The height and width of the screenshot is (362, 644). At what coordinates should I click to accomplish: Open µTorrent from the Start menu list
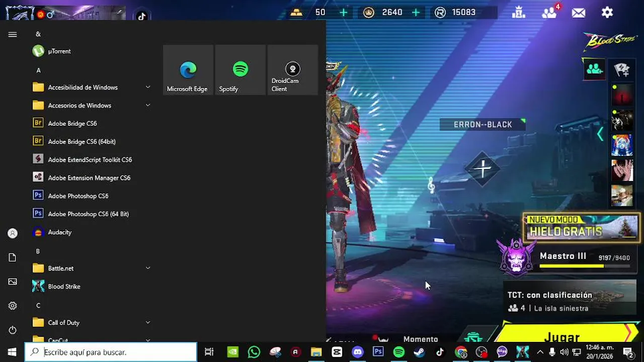91,51
